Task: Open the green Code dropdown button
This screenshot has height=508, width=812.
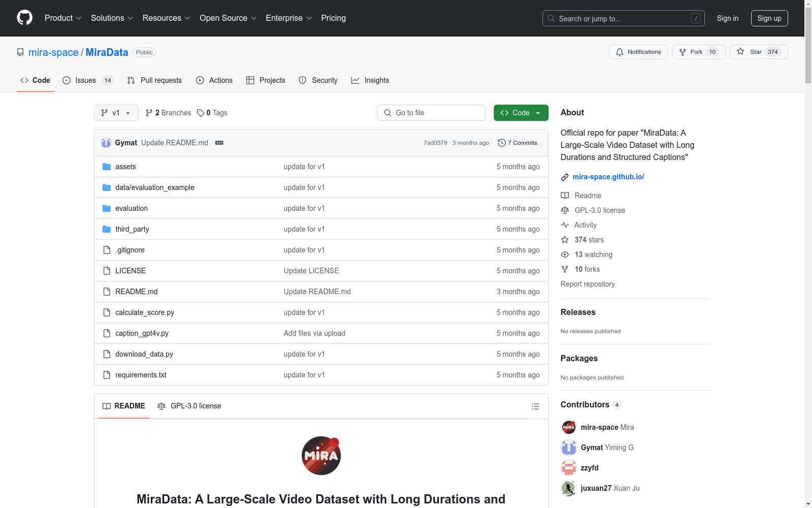Action: [521, 113]
